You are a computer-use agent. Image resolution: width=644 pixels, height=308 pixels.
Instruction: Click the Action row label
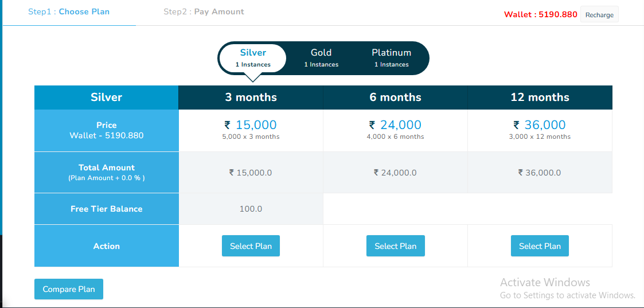click(106, 246)
